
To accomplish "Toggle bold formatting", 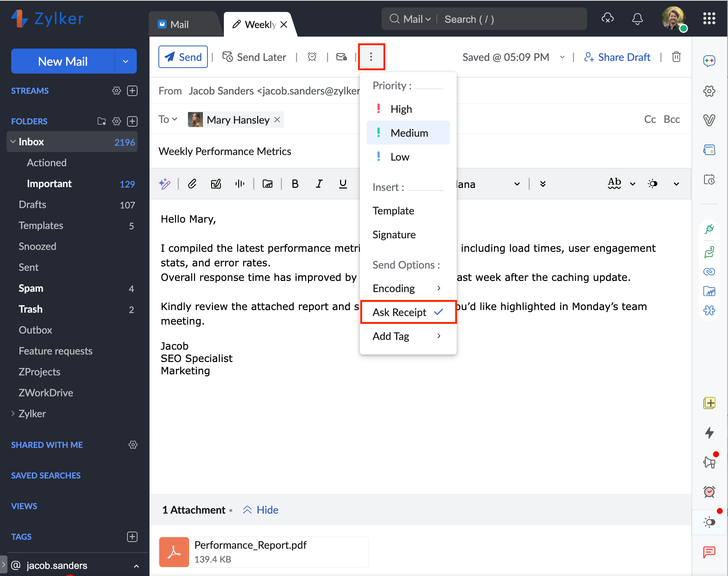I will coord(295,184).
